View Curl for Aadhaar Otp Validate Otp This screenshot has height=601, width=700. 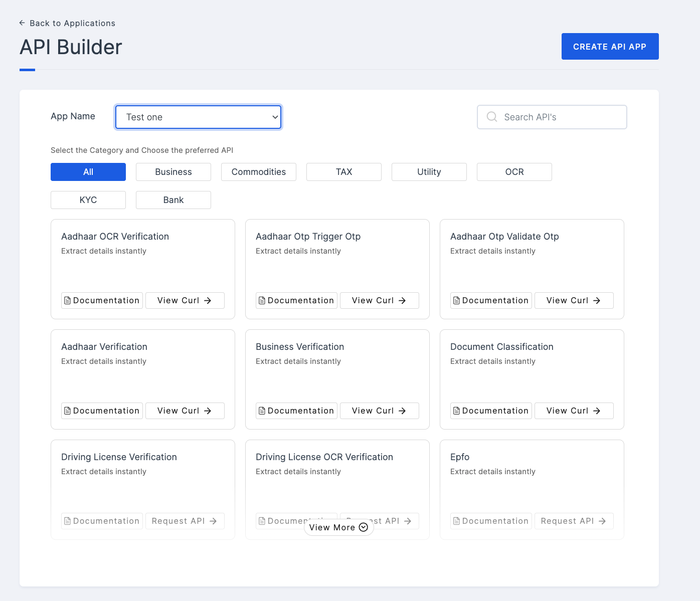coord(574,301)
